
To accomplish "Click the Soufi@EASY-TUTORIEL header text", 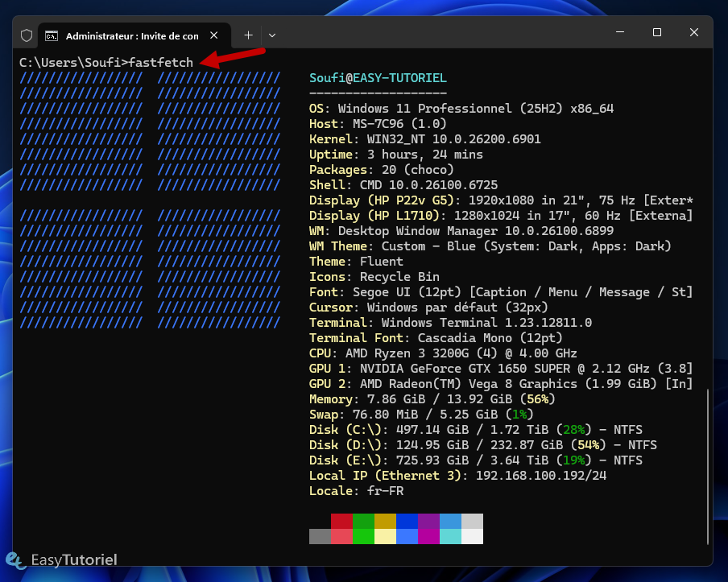I will pos(377,77).
